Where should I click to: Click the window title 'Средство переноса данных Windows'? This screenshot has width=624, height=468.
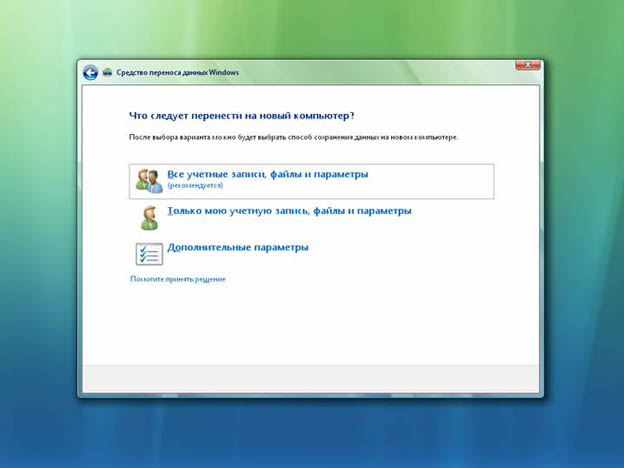[x=177, y=72]
